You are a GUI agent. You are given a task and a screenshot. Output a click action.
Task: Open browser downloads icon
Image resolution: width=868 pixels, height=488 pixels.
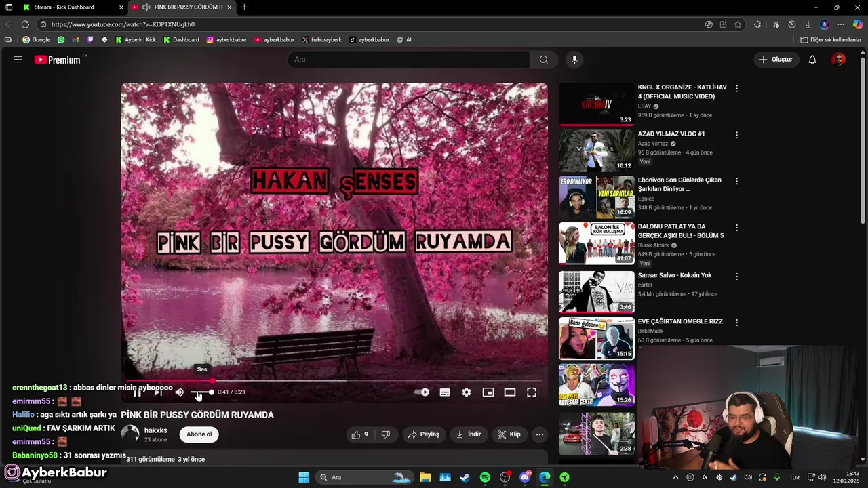pyautogui.click(x=808, y=24)
